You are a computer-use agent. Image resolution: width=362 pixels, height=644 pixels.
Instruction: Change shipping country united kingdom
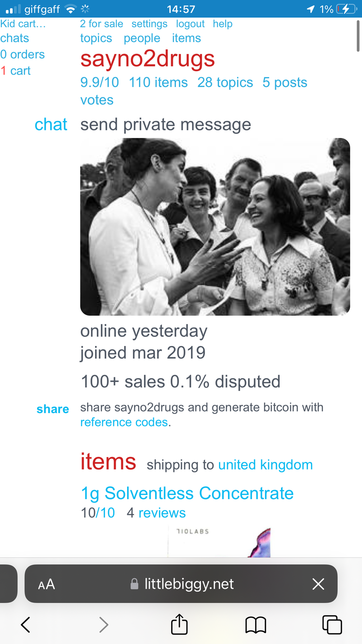pos(265,465)
